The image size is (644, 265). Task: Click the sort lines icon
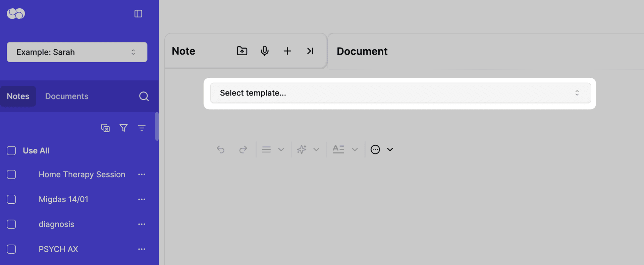click(142, 128)
